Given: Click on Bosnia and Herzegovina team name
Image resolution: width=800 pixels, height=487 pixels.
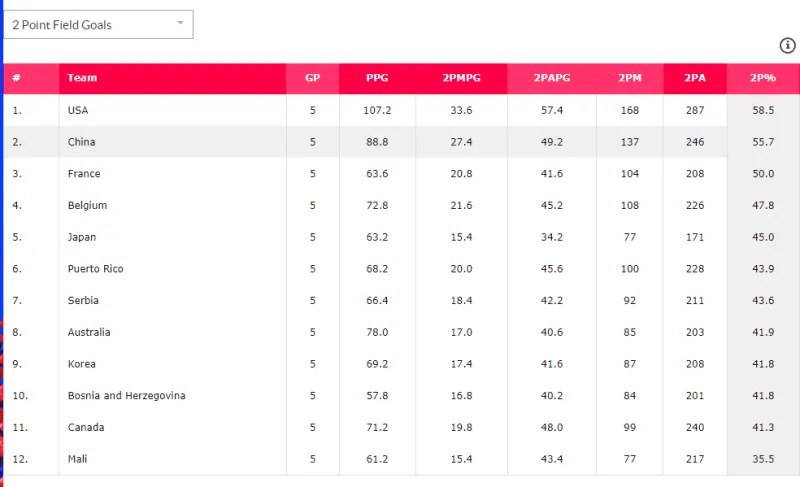Looking at the screenshot, I should pos(126,396).
